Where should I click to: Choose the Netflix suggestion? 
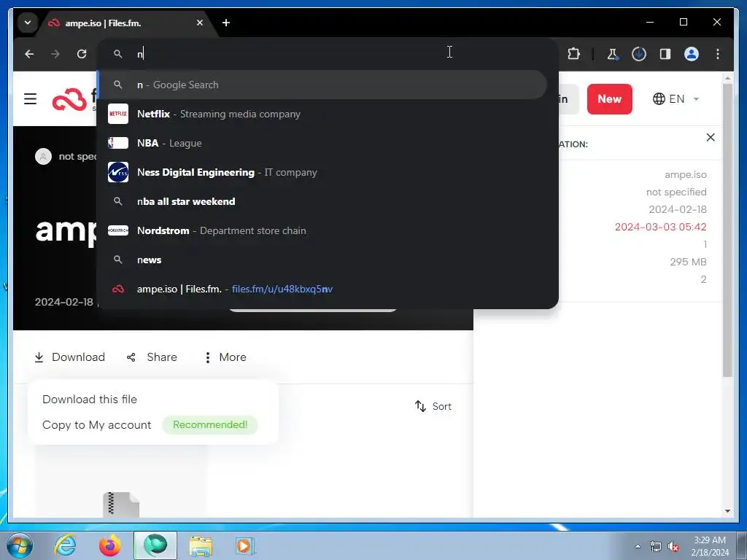322,114
